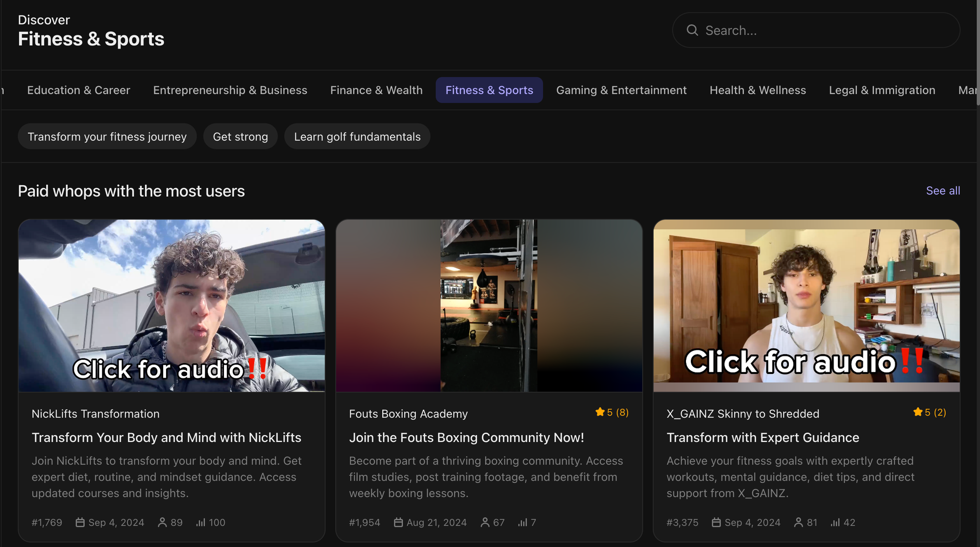Choose the 'Get strong' filter chip
This screenshot has height=547, width=980.
point(240,137)
